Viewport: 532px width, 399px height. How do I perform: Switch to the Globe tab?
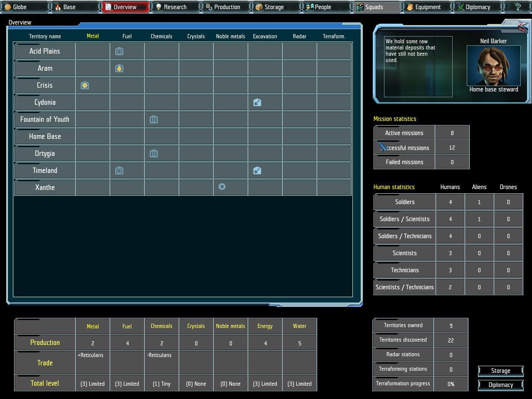(x=20, y=7)
